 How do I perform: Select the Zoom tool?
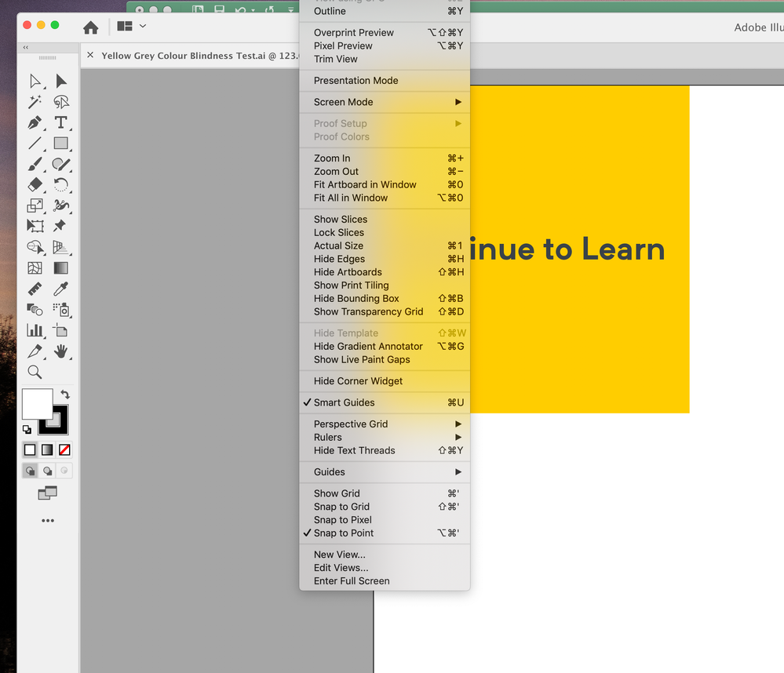coord(35,373)
